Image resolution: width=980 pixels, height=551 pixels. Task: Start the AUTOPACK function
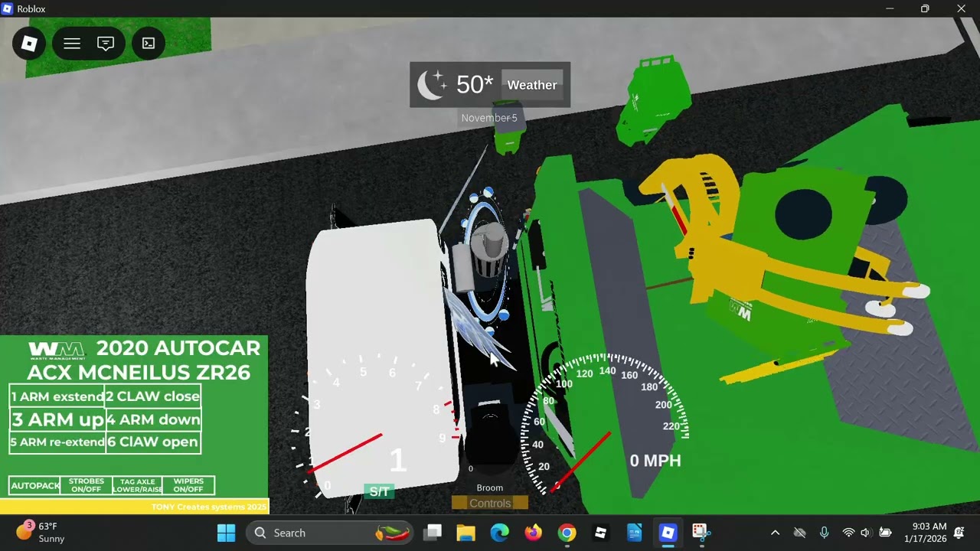click(35, 486)
